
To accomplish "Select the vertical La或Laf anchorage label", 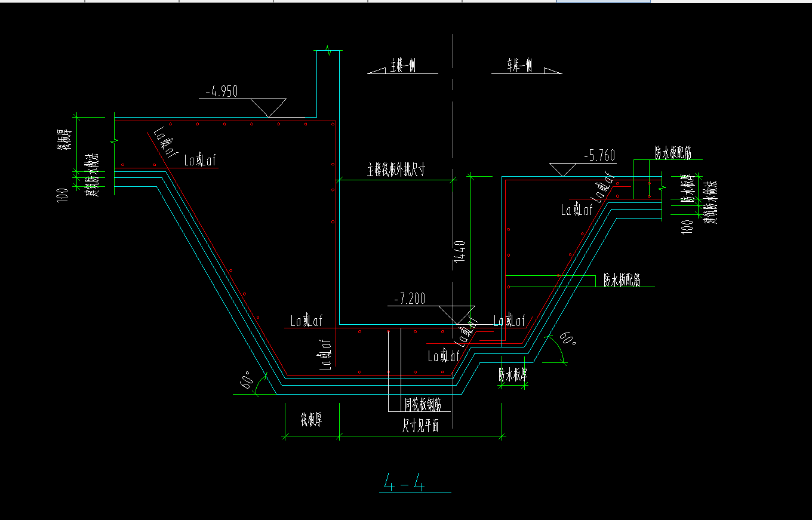I will coord(326,355).
